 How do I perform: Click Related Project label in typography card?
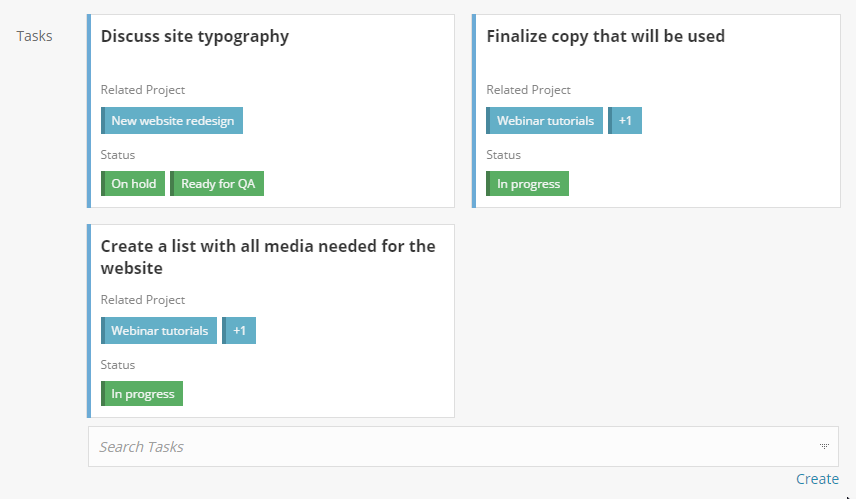coord(143,90)
